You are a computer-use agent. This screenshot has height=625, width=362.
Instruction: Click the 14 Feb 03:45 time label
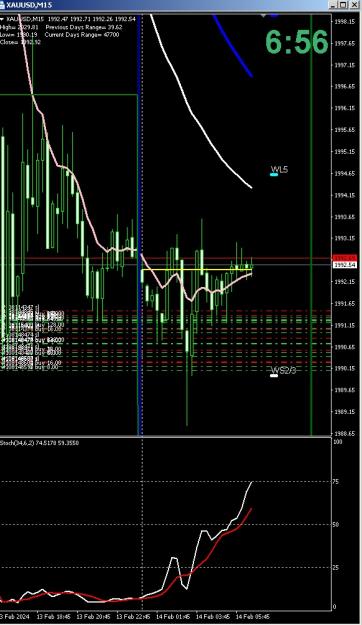pos(213,616)
